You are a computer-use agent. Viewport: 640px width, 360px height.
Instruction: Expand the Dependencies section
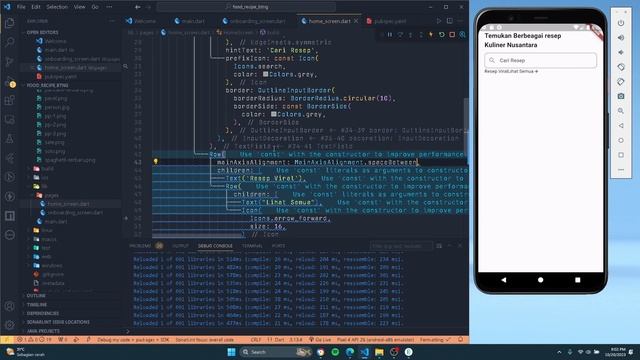43,313
